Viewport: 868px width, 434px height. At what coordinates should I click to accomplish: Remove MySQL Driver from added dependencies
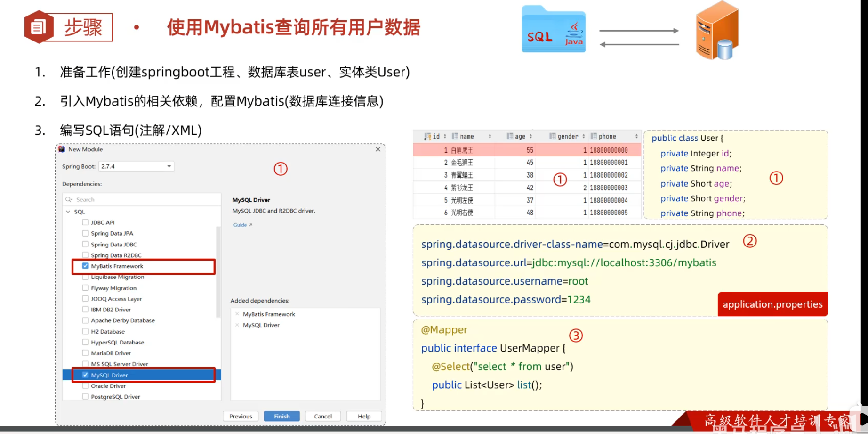(x=237, y=325)
